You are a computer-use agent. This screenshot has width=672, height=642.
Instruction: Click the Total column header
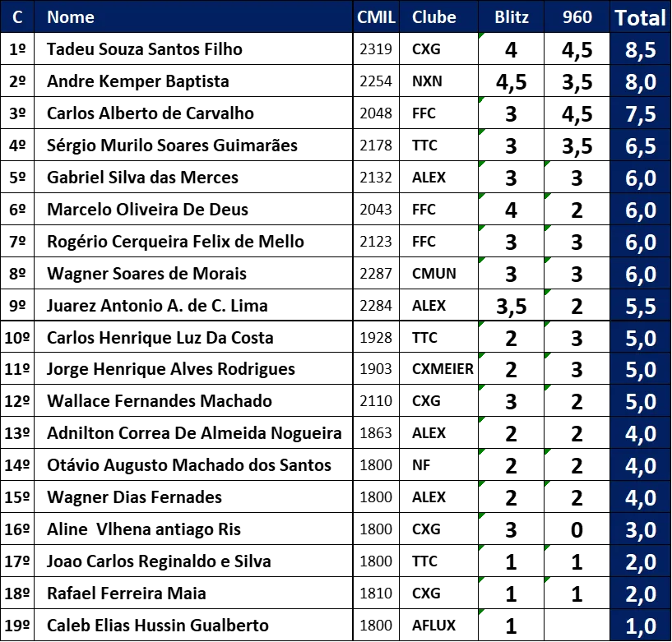tap(641, 17)
